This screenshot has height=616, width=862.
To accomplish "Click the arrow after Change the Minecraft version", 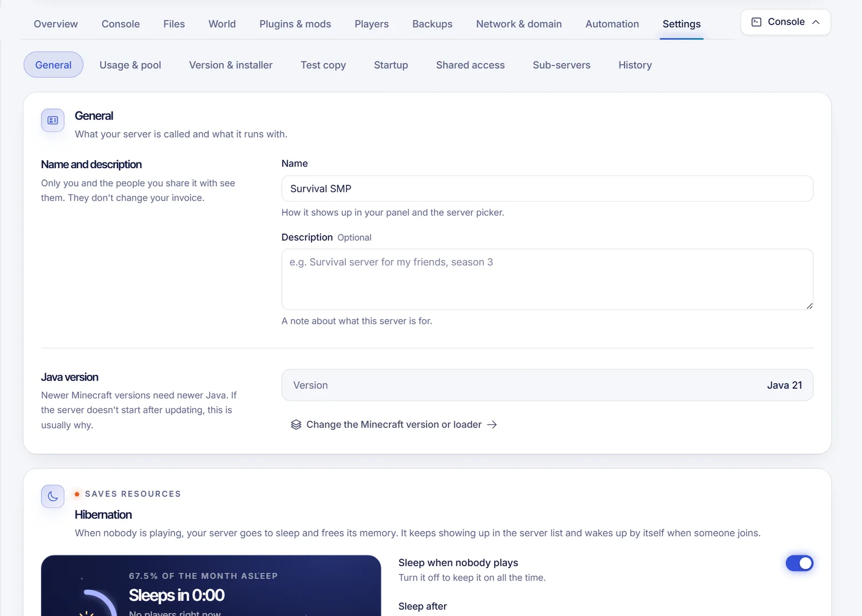I will 492,425.
